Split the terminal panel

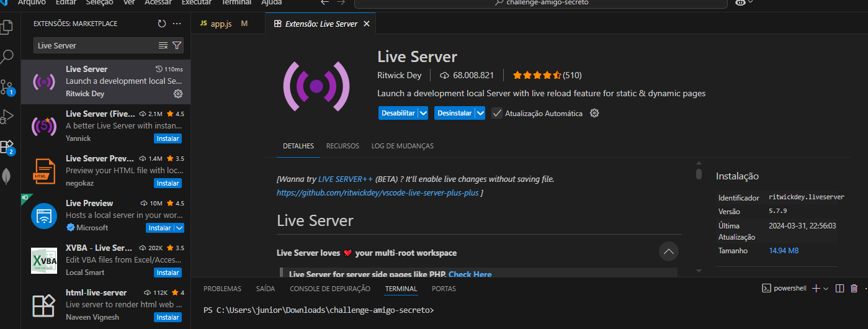click(840, 288)
